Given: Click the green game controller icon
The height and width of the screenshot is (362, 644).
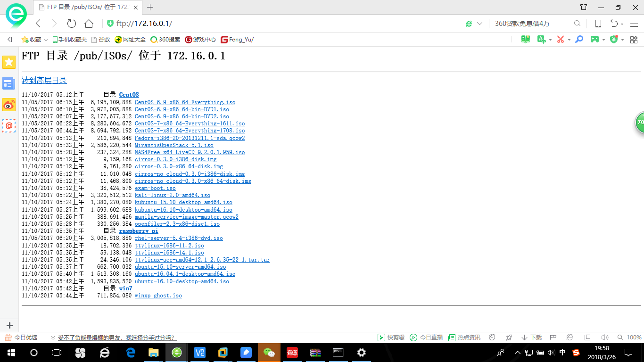Looking at the screenshot, I should [x=595, y=40].
